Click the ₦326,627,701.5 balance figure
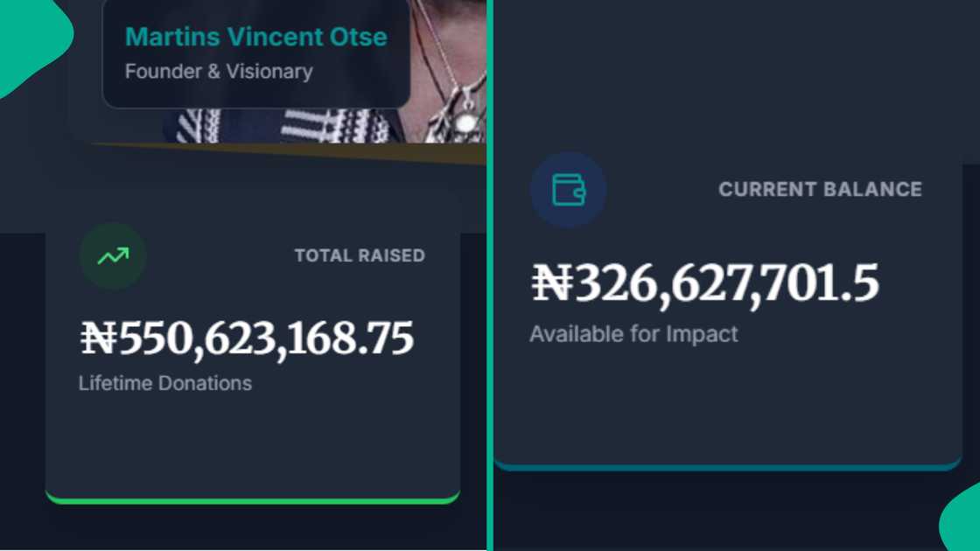 [706, 282]
